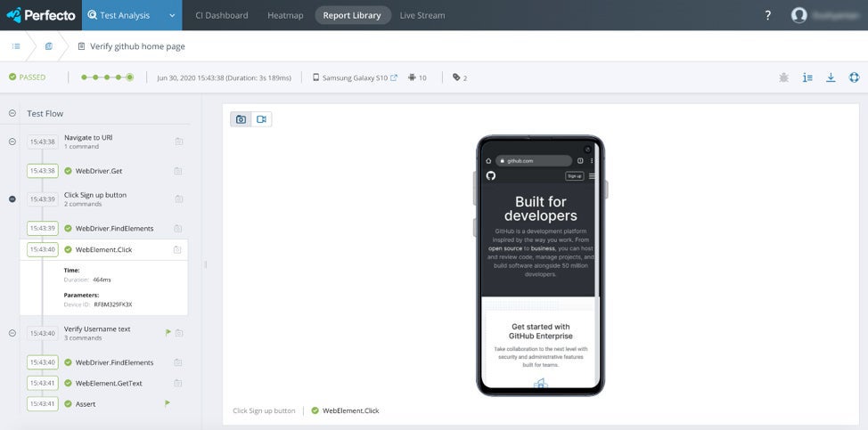Click the step progress dots indicator
The width and height of the screenshot is (868, 430).
(x=108, y=77)
